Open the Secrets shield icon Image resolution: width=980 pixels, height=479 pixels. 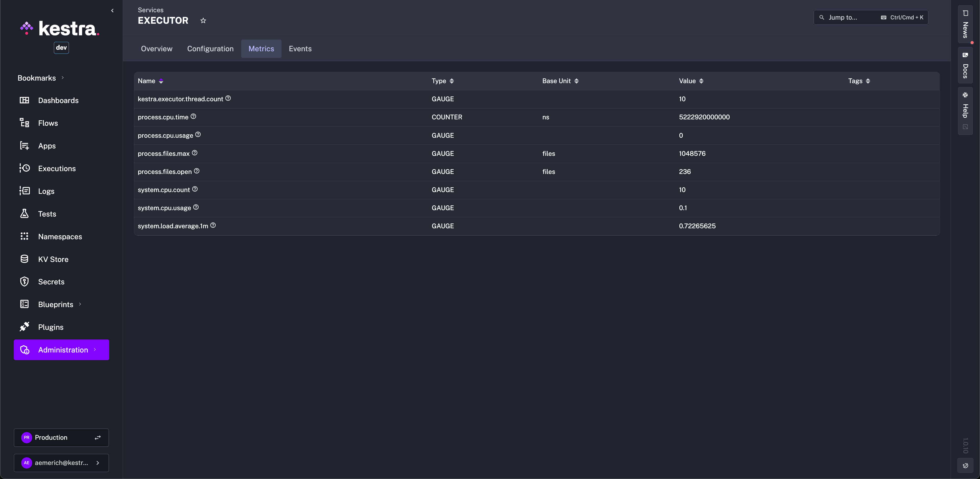(24, 282)
